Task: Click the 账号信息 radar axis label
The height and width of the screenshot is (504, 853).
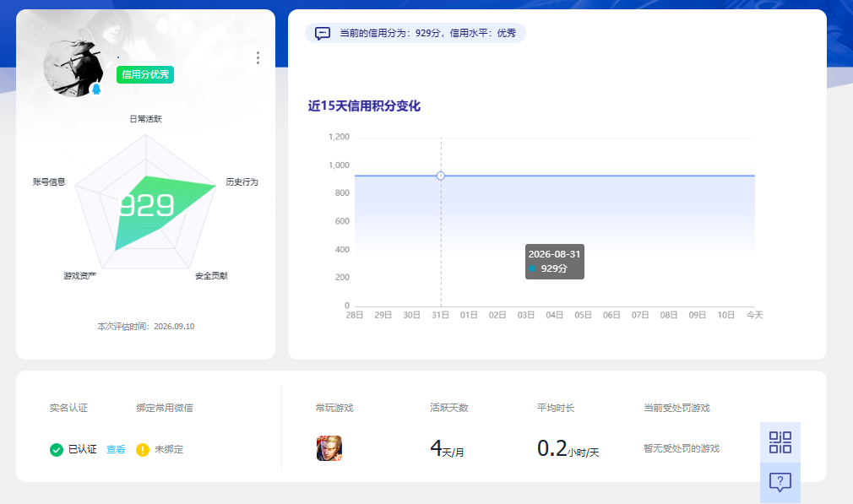Action: tap(49, 182)
